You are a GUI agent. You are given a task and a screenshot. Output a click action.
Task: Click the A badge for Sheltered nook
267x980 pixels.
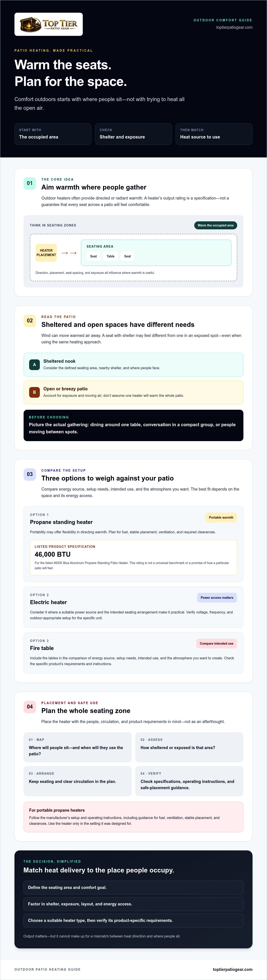tap(34, 365)
